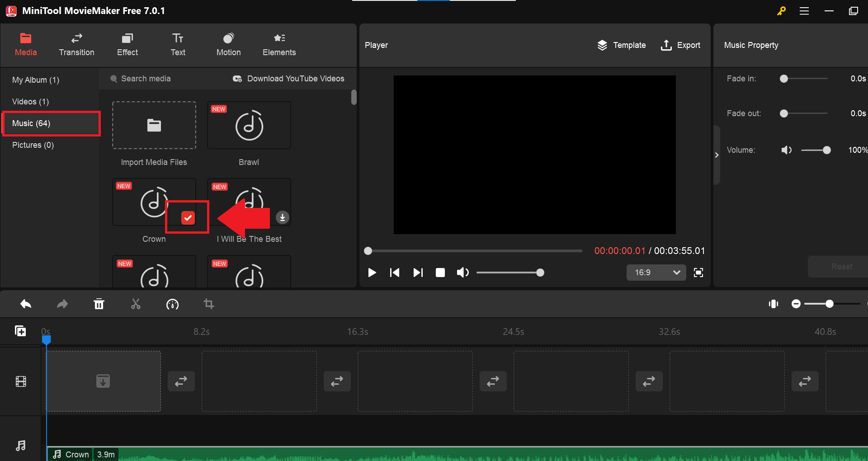Click the first empty video clip slot
Screen dimensions: 868x461
coord(104,381)
